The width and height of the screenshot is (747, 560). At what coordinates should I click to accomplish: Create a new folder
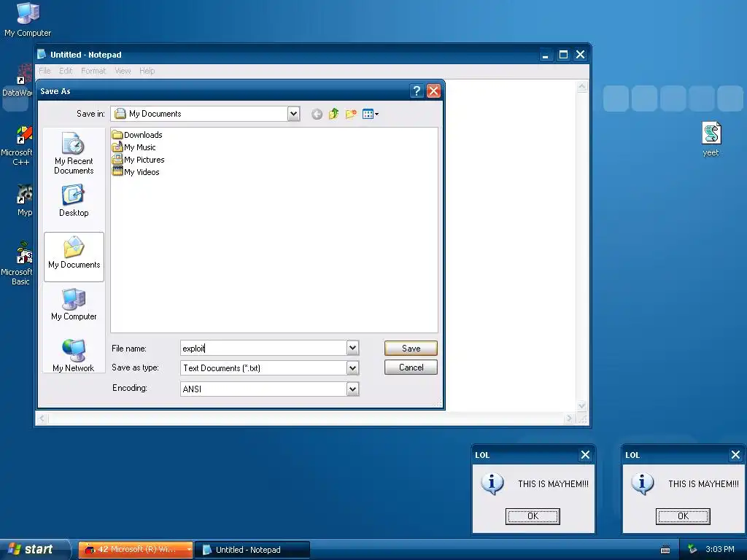pos(351,114)
